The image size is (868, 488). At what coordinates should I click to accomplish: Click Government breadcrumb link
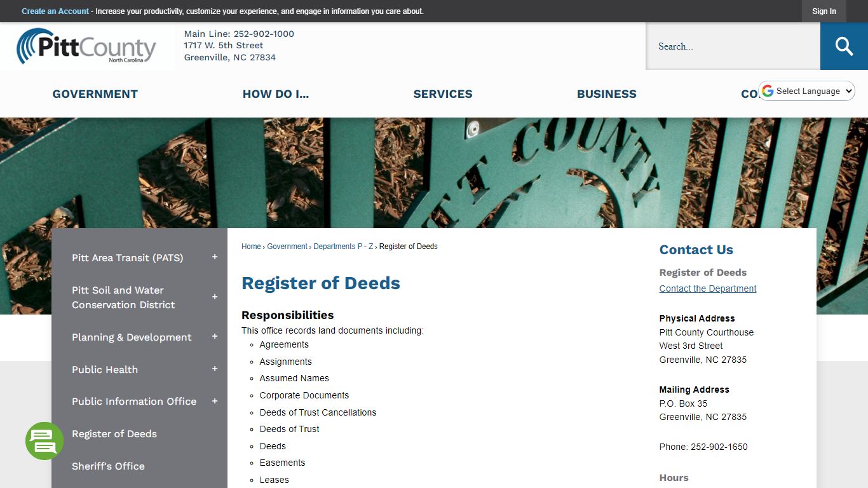(x=287, y=247)
